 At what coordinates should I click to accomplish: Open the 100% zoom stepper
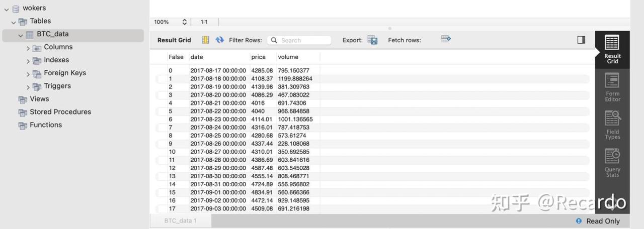[184, 22]
